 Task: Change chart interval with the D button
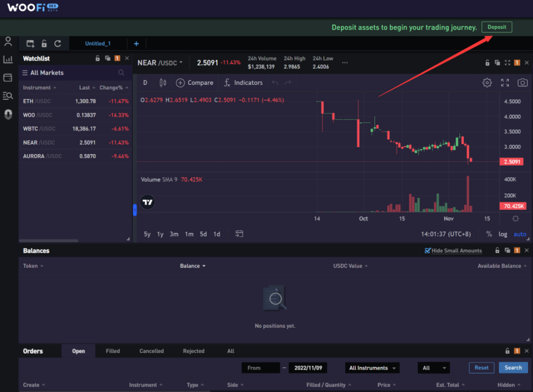pyautogui.click(x=145, y=83)
